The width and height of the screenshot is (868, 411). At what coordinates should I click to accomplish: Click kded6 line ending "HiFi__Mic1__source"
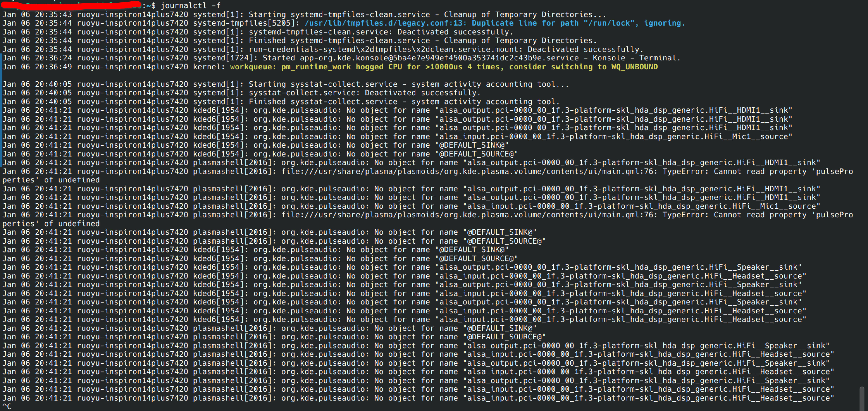coord(398,136)
